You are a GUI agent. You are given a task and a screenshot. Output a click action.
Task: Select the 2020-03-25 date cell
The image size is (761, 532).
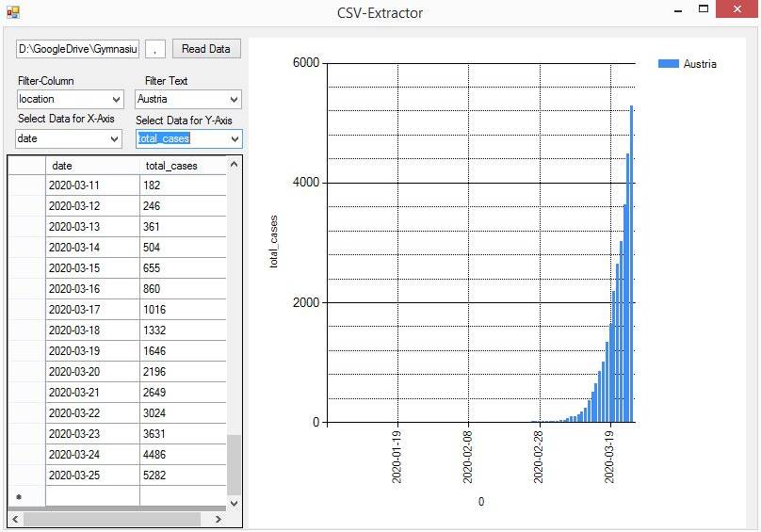pos(92,476)
